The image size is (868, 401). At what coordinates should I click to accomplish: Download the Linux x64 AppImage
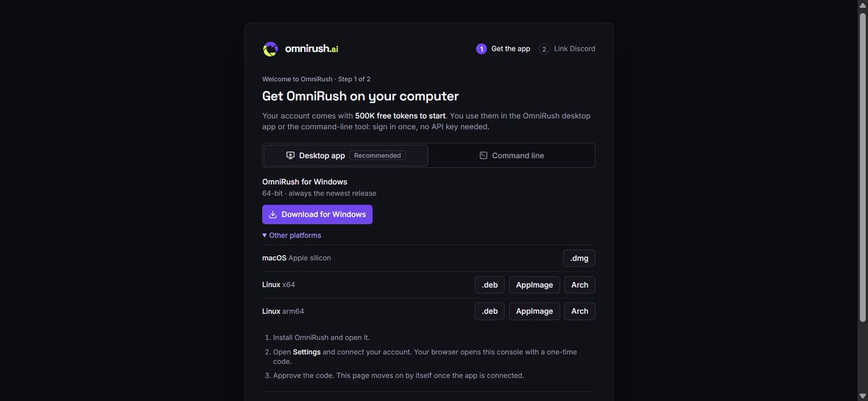click(x=534, y=284)
